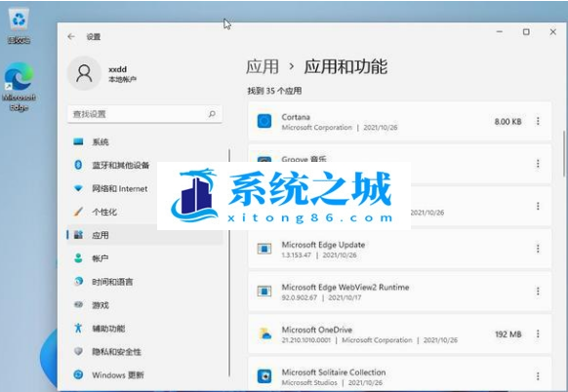Image resolution: width=568 pixels, height=392 pixels.
Task: Open 辅助功能 settings category
Action: point(144,329)
